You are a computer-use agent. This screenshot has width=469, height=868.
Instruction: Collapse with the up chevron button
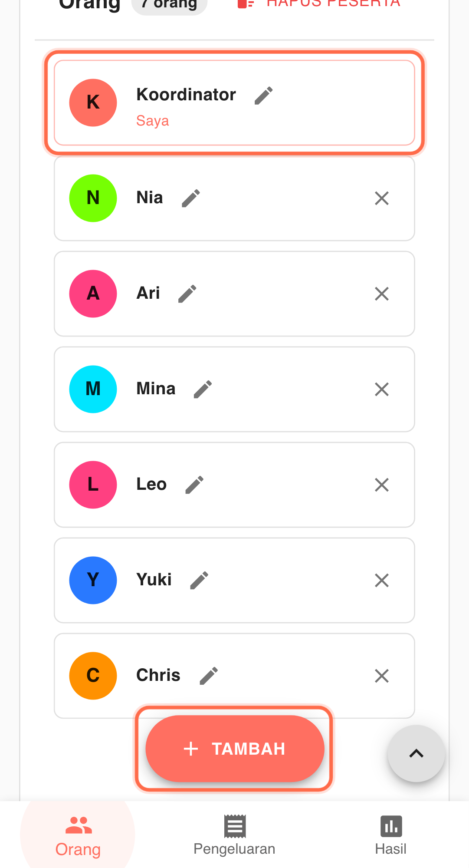[x=416, y=753]
